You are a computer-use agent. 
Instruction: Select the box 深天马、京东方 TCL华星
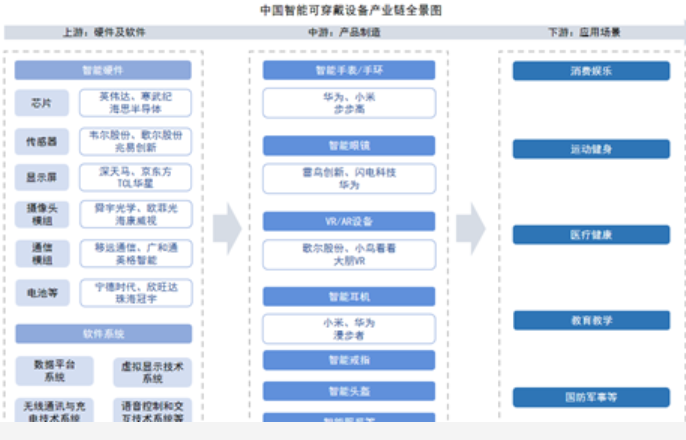pyautogui.click(x=135, y=177)
